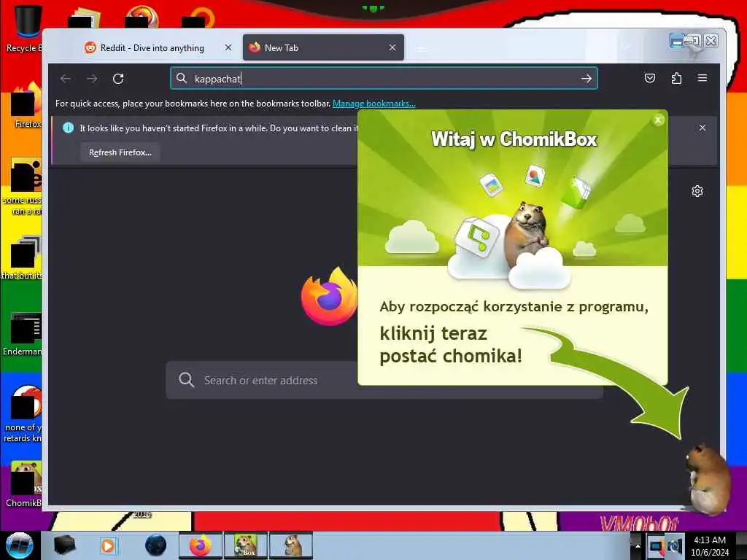Minimize the Firefox window
This screenshot has width=747, height=560.
pyautogui.click(x=676, y=41)
